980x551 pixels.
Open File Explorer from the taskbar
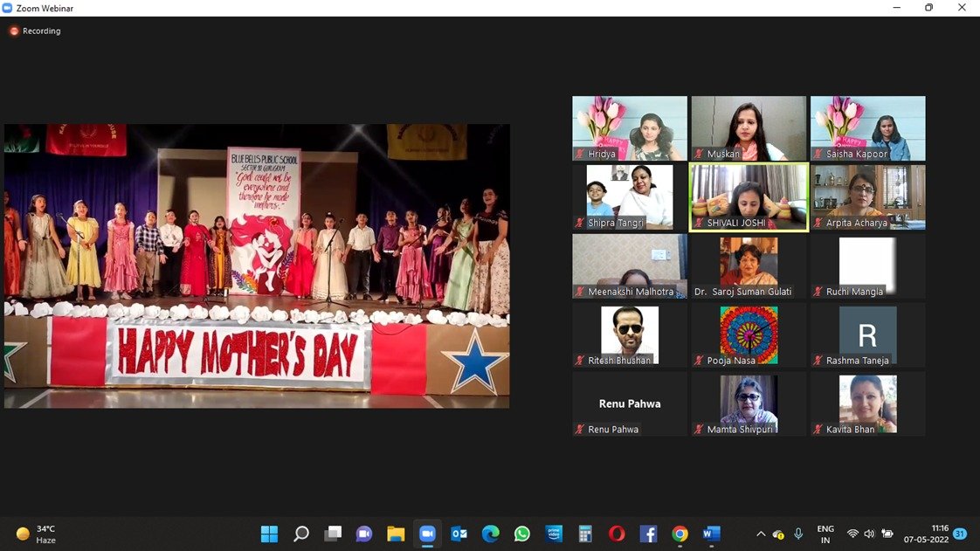[x=396, y=534]
